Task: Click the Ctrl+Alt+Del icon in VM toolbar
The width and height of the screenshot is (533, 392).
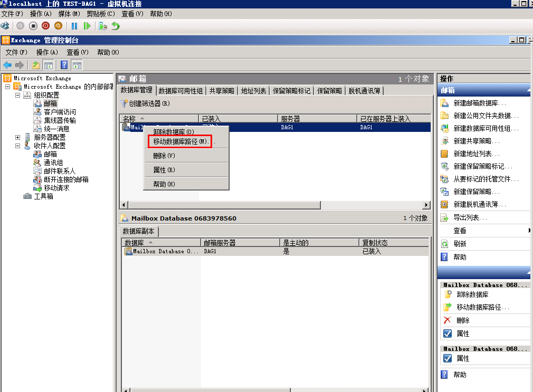Action: pos(5,26)
